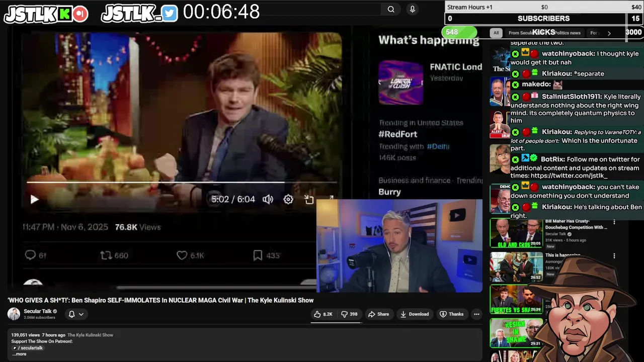
Task: Click the JSTLK Twitter bird icon
Action: click(170, 14)
